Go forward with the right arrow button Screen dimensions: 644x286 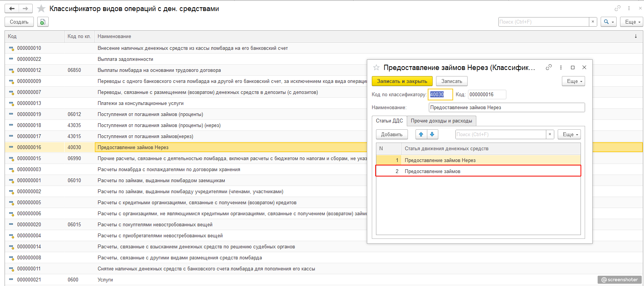pyautogui.click(x=25, y=8)
